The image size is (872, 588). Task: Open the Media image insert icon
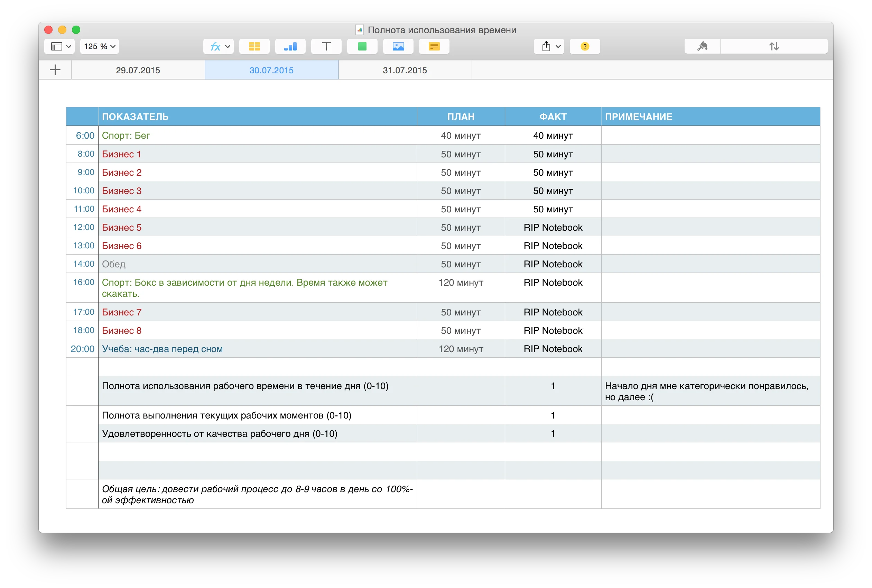click(398, 46)
